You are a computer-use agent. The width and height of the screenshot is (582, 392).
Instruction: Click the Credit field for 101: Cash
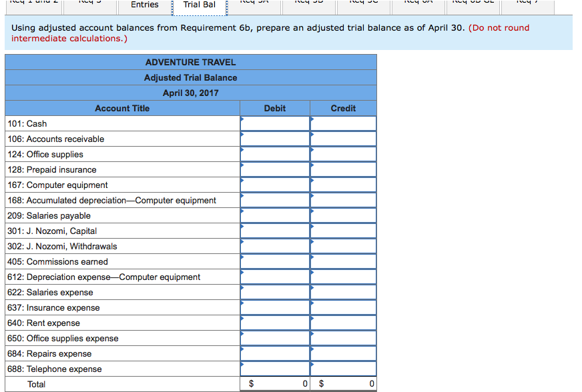[x=343, y=123]
